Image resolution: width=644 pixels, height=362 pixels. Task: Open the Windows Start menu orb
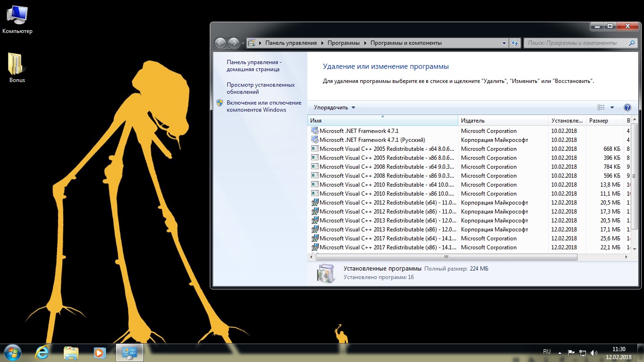coord(12,352)
